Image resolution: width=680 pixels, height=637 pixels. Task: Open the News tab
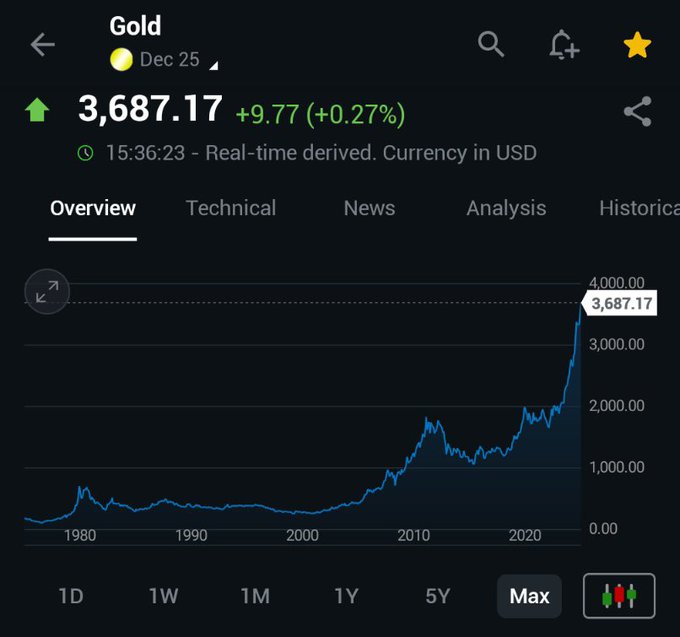click(x=369, y=208)
